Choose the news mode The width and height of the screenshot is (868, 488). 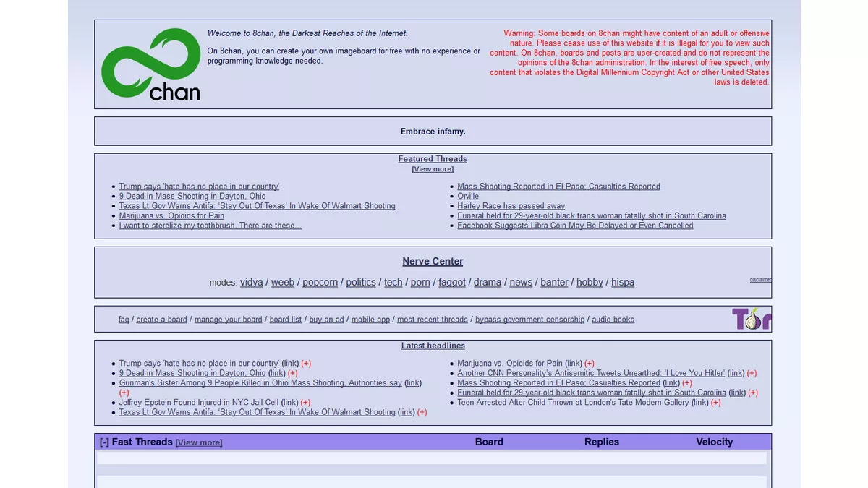point(521,283)
